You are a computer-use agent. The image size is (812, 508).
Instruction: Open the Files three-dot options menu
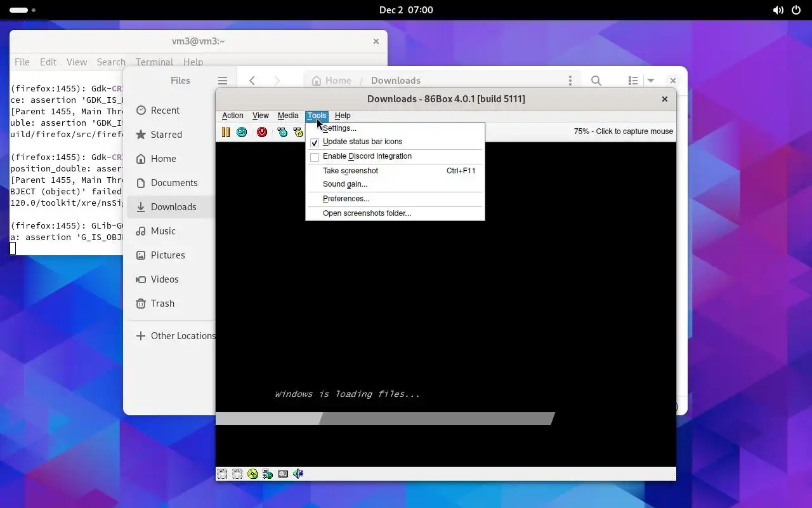[x=570, y=81]
